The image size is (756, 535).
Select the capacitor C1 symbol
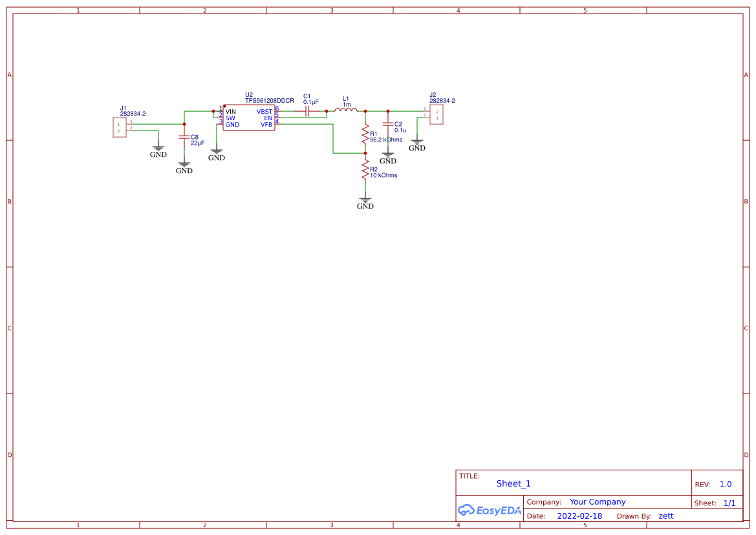click(x=307, y=110)
